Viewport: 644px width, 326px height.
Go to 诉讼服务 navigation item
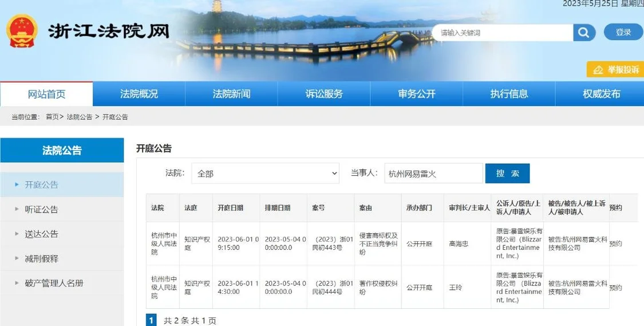tap(324, 94)
